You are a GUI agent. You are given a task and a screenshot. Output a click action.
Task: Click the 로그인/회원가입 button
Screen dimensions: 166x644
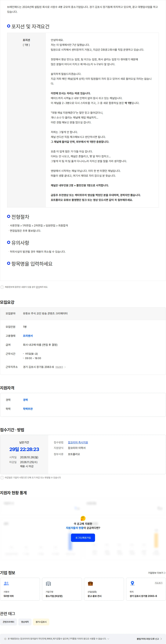point(83,538)
